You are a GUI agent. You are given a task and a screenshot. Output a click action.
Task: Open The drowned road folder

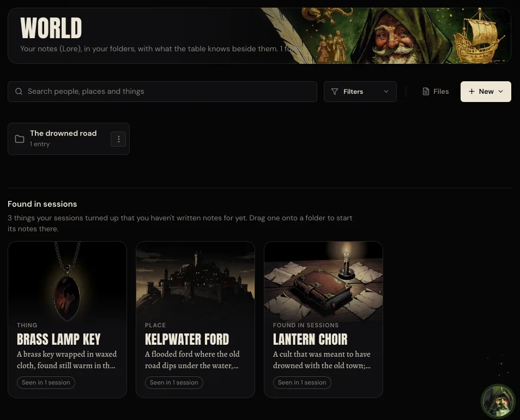coord(69,139)
